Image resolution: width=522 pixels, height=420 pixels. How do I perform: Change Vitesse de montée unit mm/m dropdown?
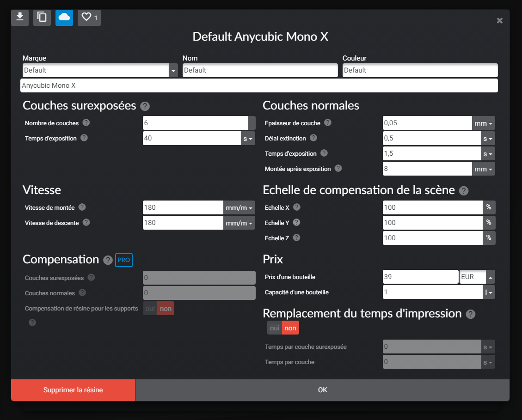(x=239, y=207)
